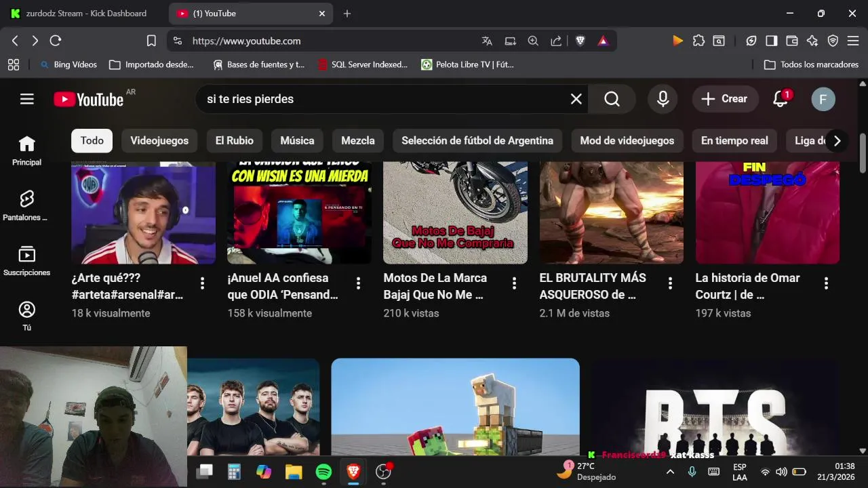This screenshot has height=488, width=868.
Task: Reload the current page
Action: pos(56,41)
